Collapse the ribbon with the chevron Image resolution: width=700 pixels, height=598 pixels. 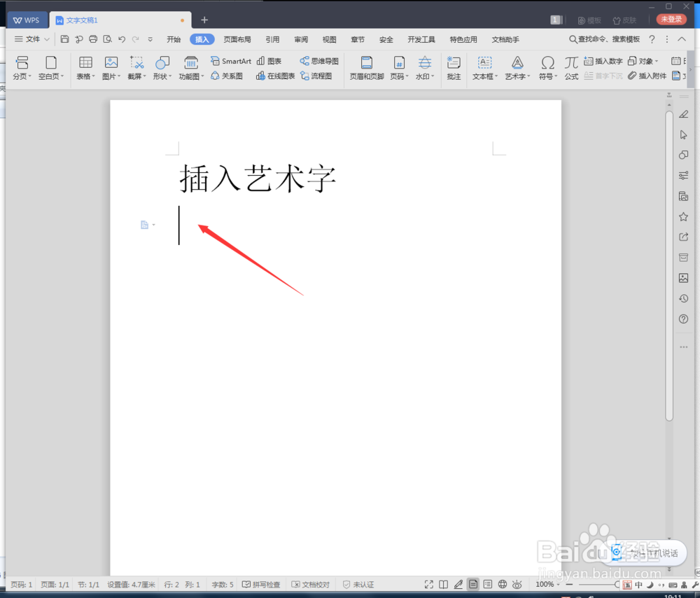(x=682, y=39)
